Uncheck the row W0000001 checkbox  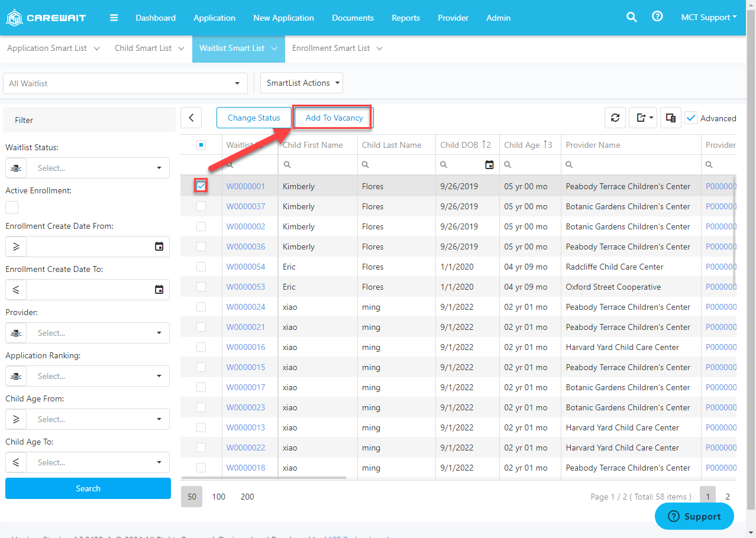coord(201,186)
